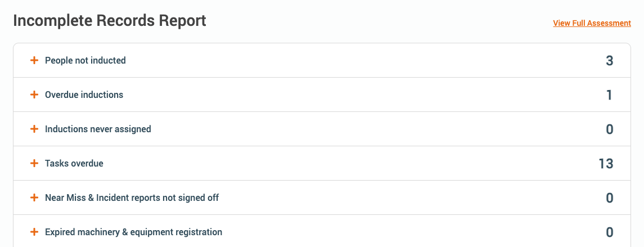Click the plus icon beside Expired machinery registration
Screen dimensions: 644x247
34,232
